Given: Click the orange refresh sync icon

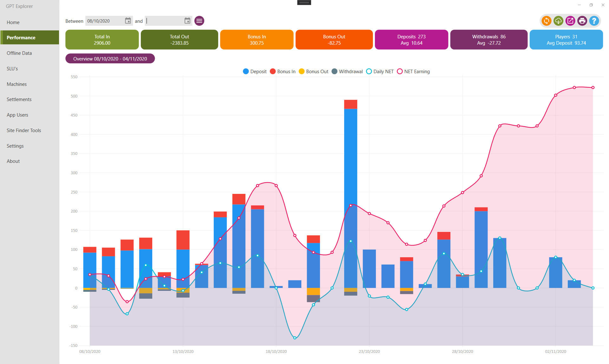Looking at the screenshot, I should (x=546, y=21).
